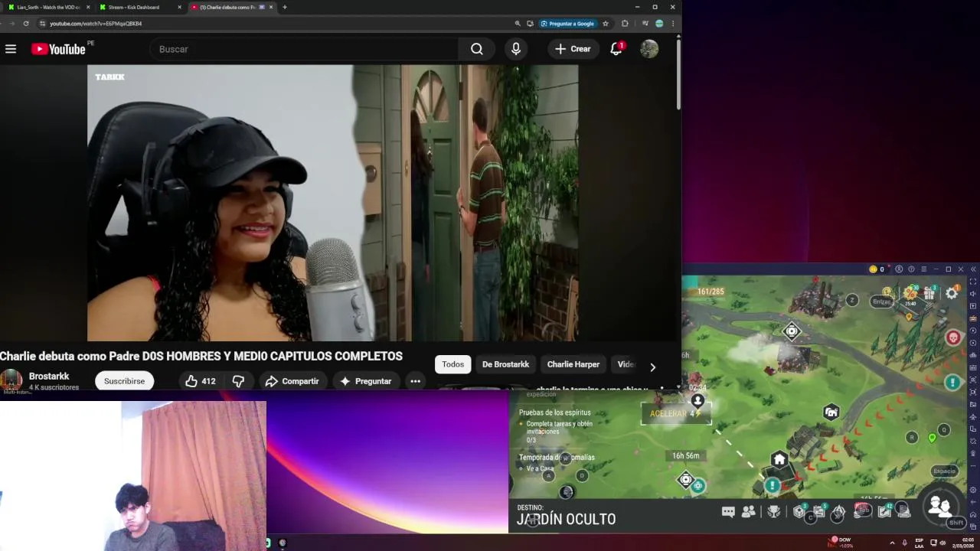Select the Charlie Harper filter chip
This screenshot has width=980, height=551.
[x=573, y=364]
